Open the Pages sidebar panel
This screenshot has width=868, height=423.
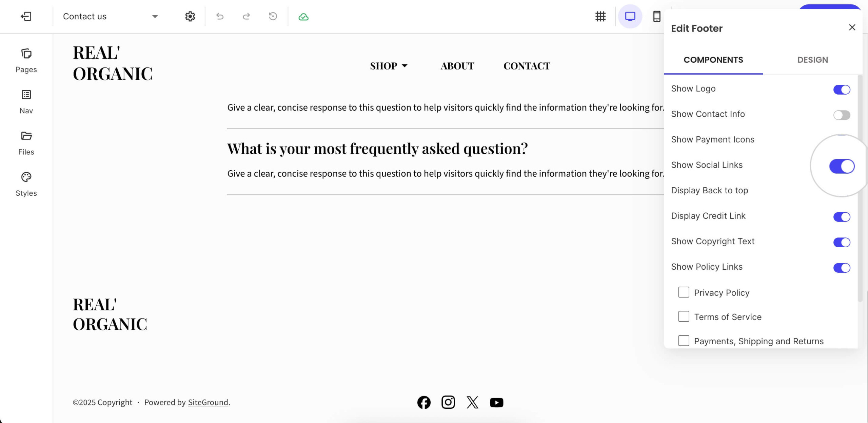coord(26,61)
